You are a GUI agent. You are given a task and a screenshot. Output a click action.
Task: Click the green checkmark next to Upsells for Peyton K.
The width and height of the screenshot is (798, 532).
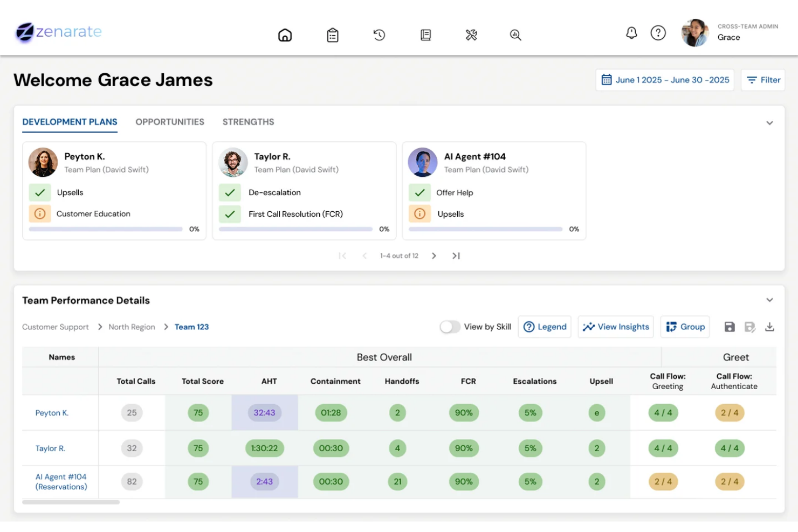40,192
